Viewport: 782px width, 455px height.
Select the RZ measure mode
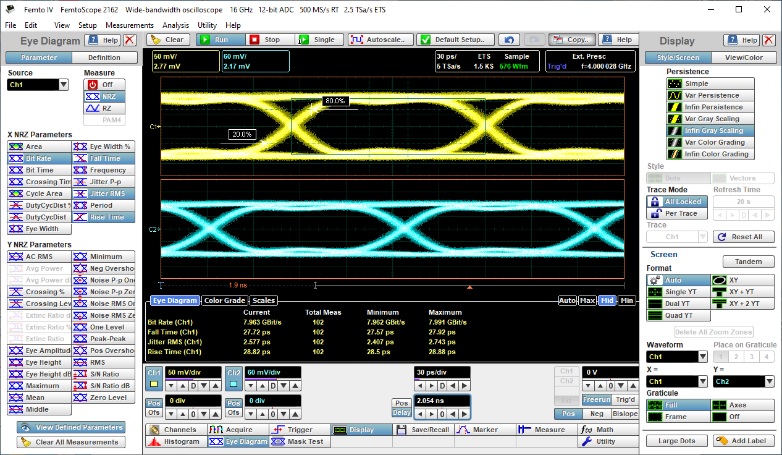click(106, 109)
